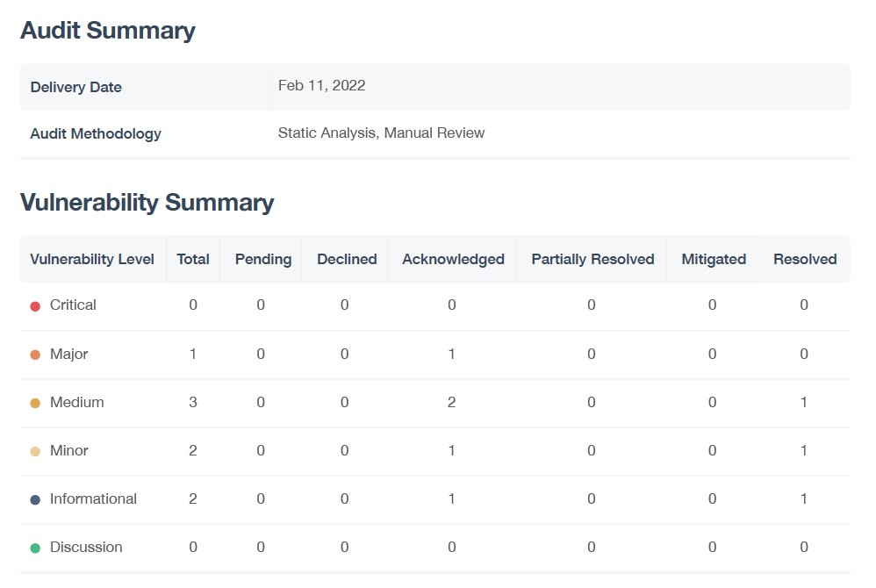Viewport: 876px width, 588px height.
Task: Select the Total value in Minor row
Action: pos(193,450)
